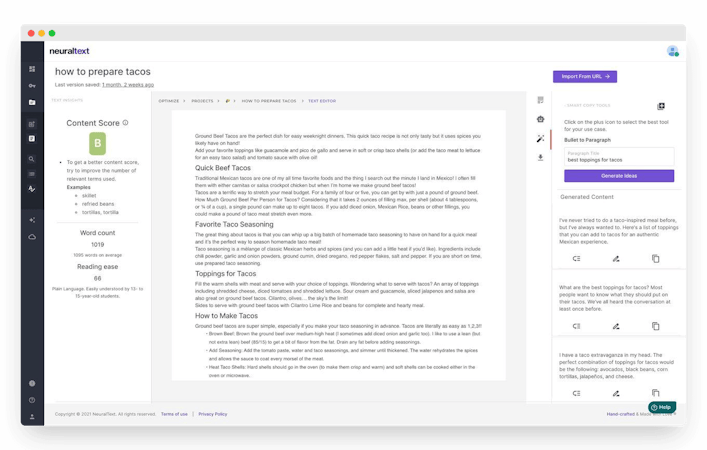Click the 'tortillas, tortilla' example term

(100, 212)
